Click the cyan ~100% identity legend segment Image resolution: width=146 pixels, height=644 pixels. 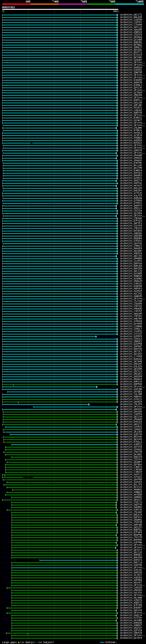(130, 4)
